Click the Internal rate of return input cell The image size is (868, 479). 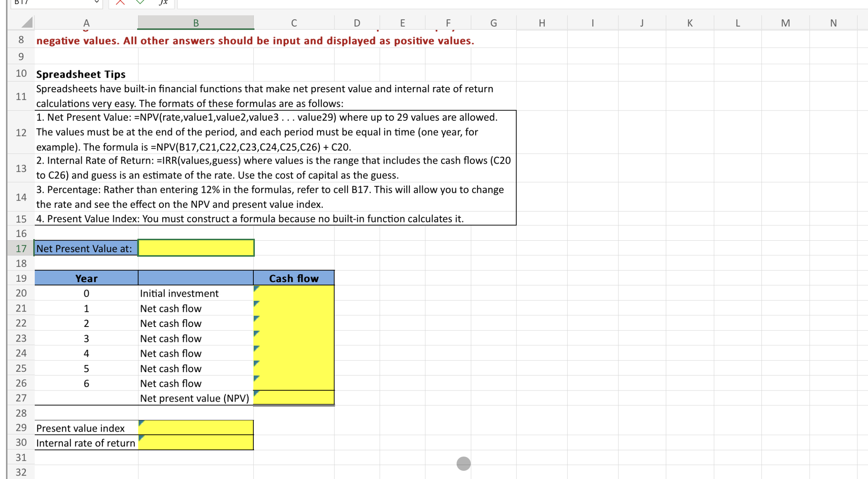196,442
